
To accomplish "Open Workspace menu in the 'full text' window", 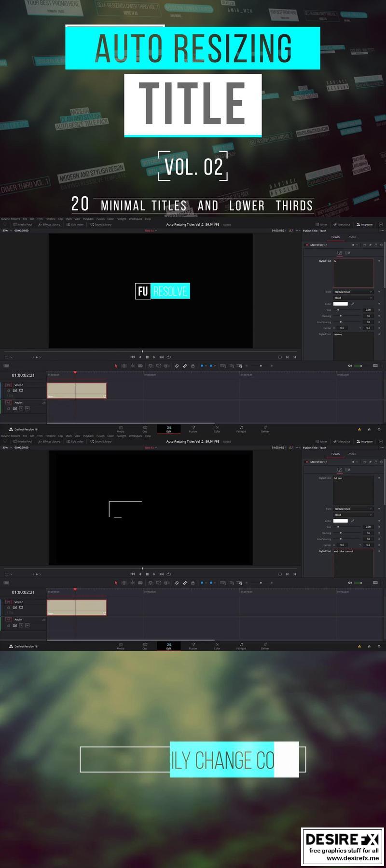I will [x=136, y=436].
